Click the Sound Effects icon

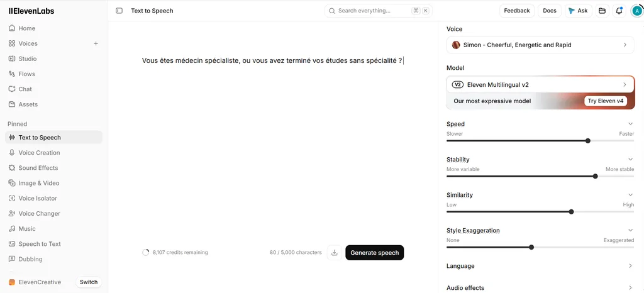(12, 168)
